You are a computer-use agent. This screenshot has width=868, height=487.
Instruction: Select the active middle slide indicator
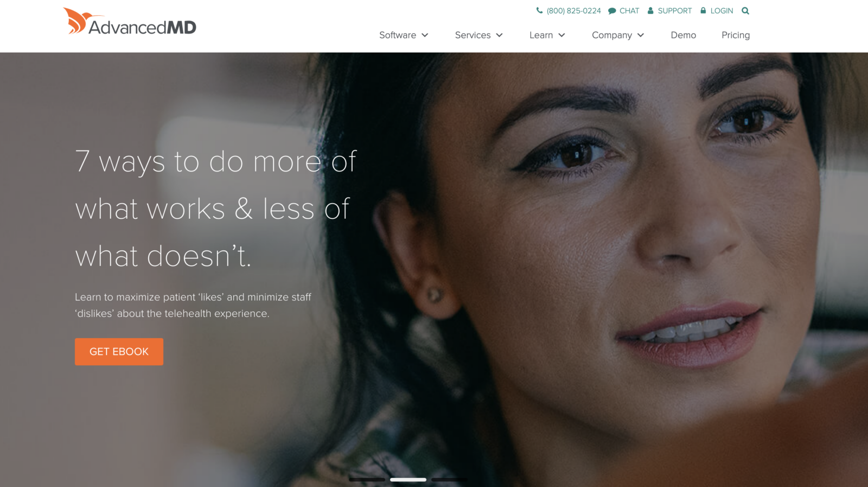(408, 479)
